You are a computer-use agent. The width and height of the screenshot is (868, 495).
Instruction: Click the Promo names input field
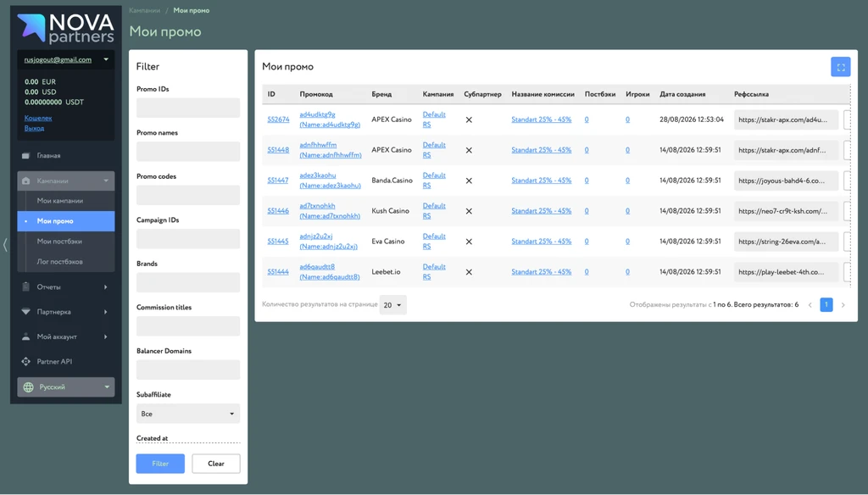pos(188,152)
